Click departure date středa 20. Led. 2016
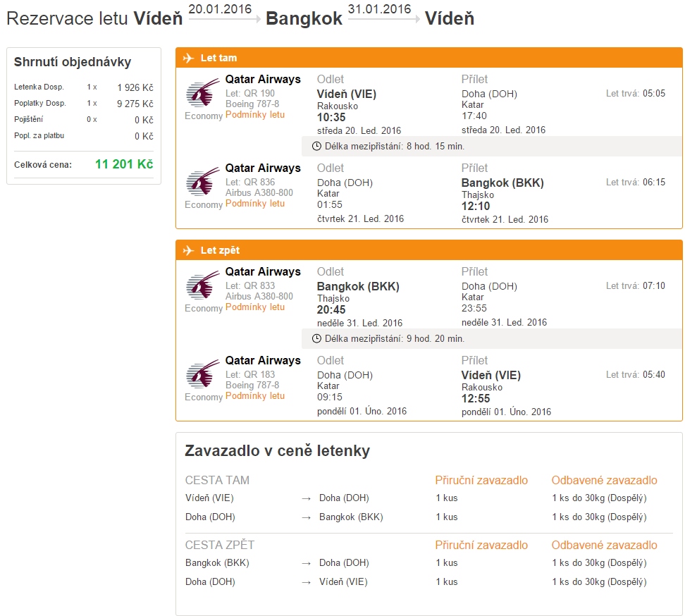This screenshot has width=685, height=616. coord(359,130)
